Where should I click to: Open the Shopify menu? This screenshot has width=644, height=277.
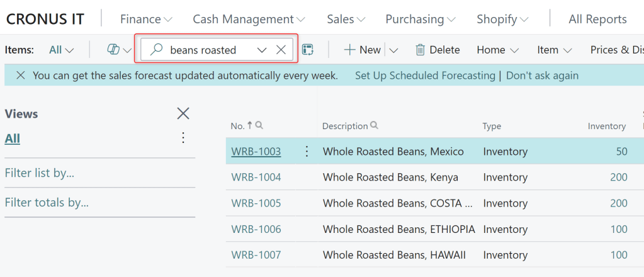coord(502,20)
